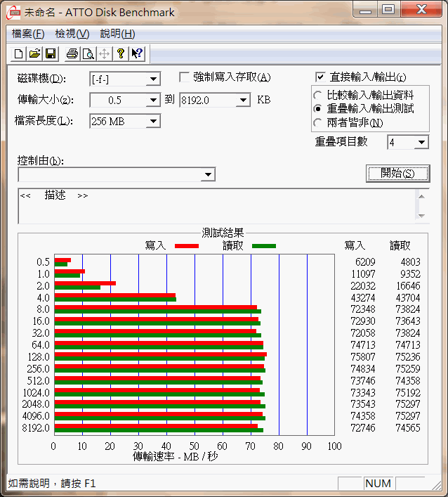Minimize the ATTO Disk Benchmark window
The height and width of the screenshot is (497, 448).
(365, 10)
